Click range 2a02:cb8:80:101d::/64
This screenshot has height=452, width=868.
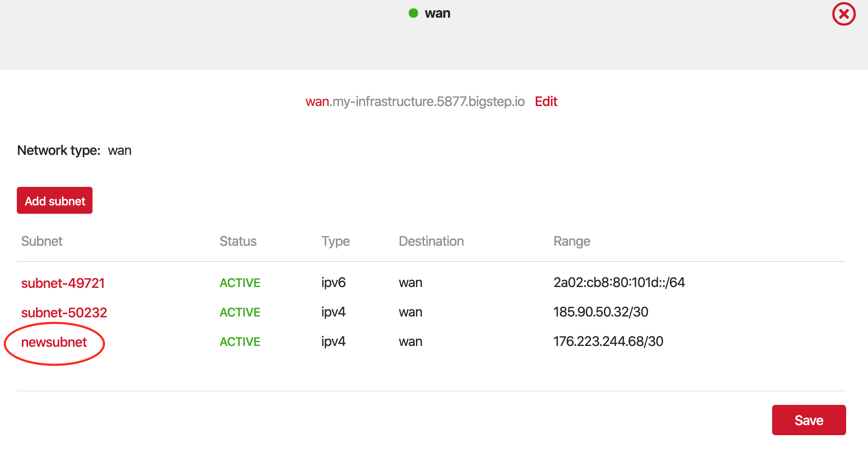(619, 282)
